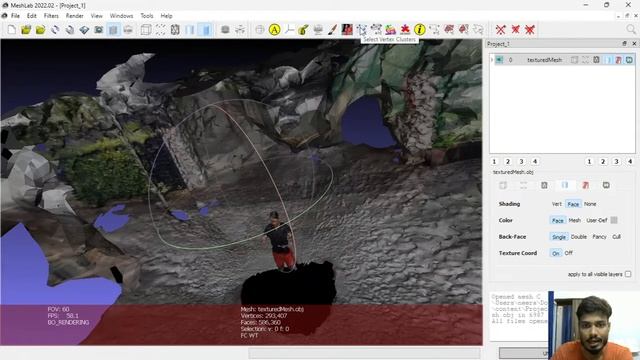The image size is (640, 360).
Task: Select the axis-shaped reference tool icon
Action: pyautogui.click(x=289, y=29)
